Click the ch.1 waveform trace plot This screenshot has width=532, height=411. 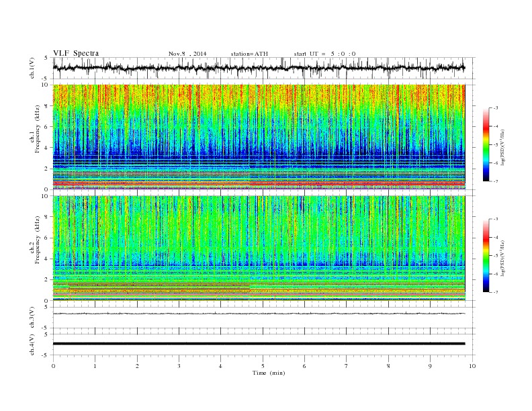pos(259,68)
